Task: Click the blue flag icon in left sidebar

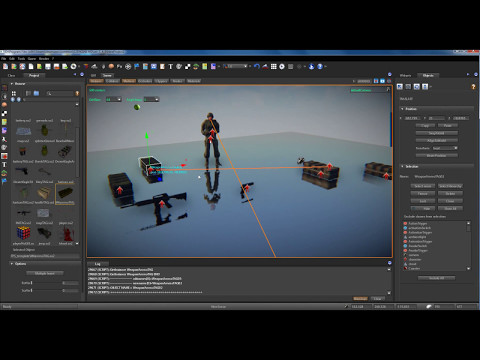Action: click(4, 181)
